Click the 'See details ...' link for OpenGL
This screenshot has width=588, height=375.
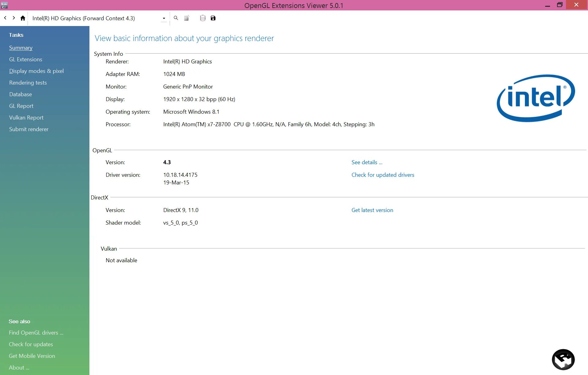367,162
